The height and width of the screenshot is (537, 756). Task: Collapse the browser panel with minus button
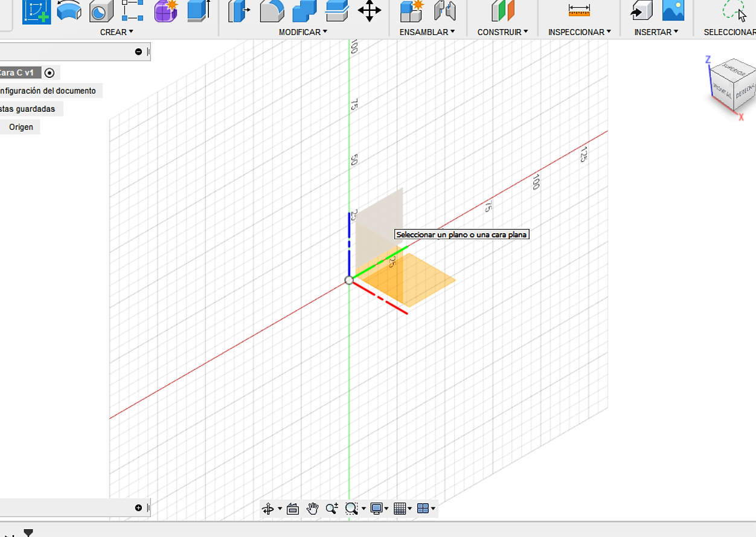point(138,52)
